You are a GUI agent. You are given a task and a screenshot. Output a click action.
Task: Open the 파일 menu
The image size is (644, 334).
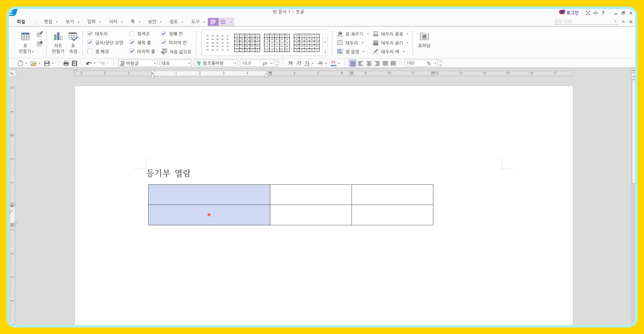pyautogui.click(x=21, y=22)
